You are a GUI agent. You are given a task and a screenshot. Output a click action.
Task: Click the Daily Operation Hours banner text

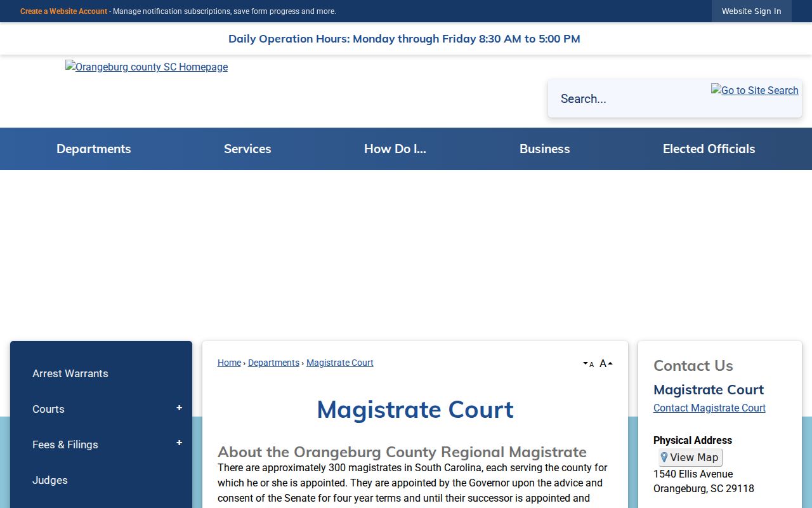tap(404, 39)
